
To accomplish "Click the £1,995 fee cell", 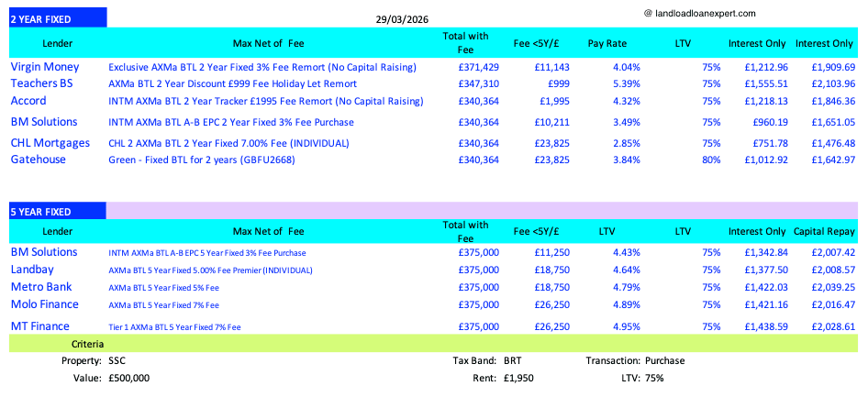I will click(555, 101).
